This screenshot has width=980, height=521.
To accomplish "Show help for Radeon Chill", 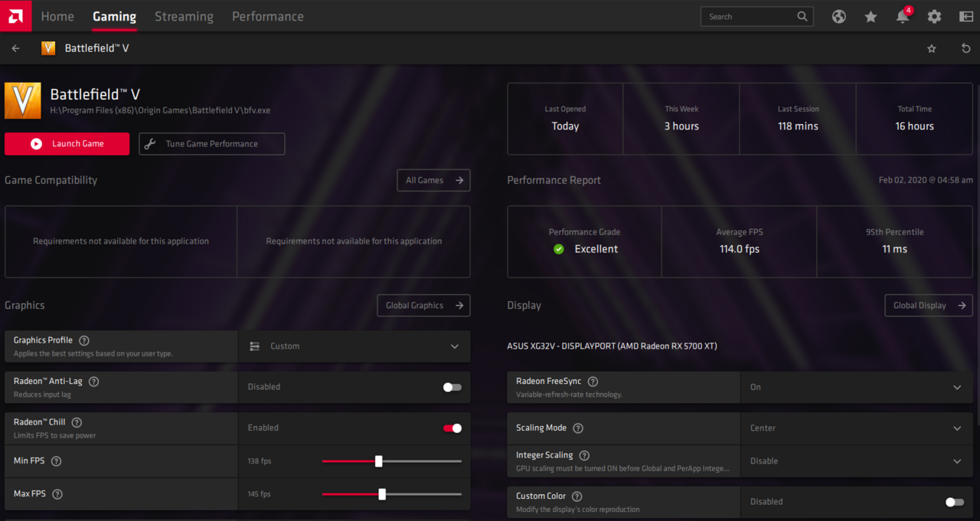I will (x=77, y=422).
